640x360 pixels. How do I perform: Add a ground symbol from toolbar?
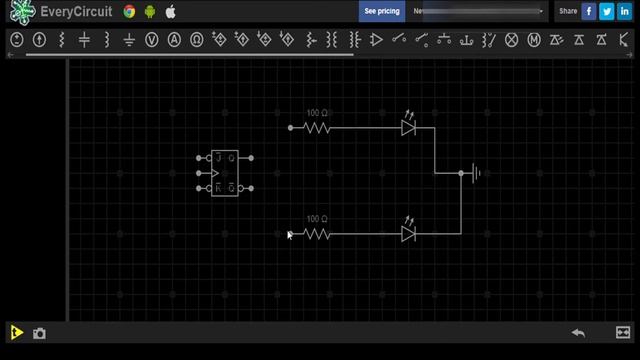tap(129, 40)
